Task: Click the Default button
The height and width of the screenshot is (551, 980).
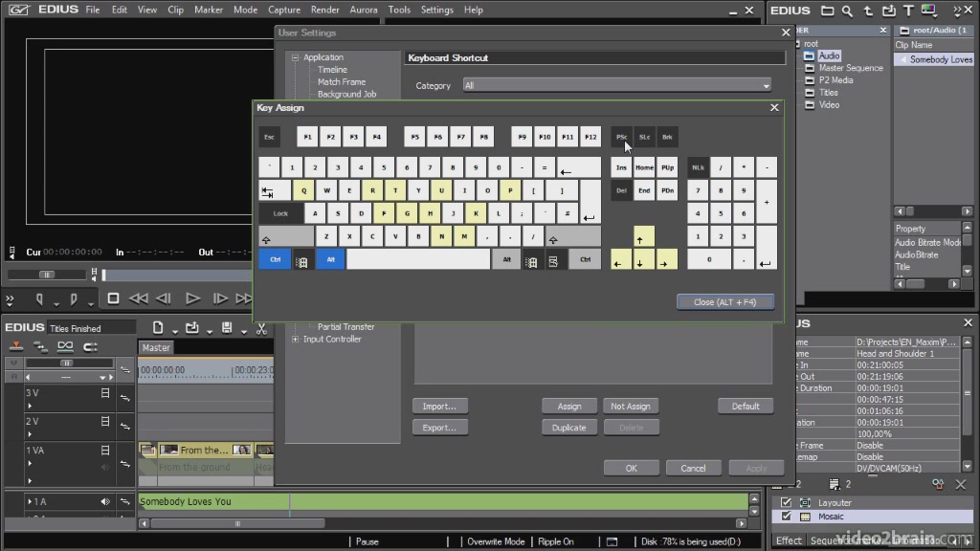Action: click(745, 406)
